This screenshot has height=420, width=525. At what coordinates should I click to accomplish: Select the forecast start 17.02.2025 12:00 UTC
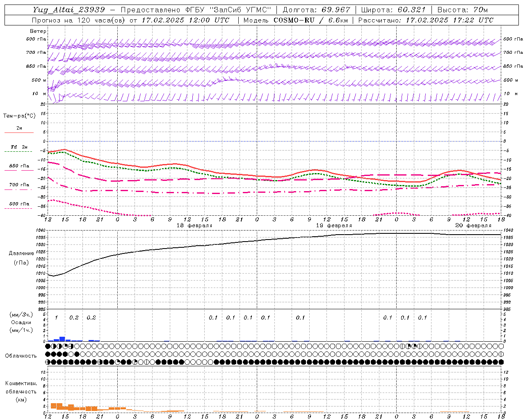coord(185,20)
